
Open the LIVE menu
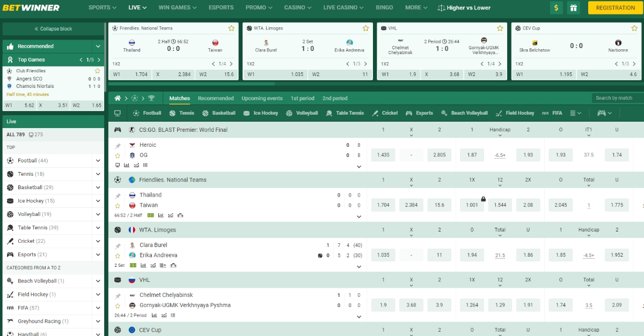[x=138, y=8]
